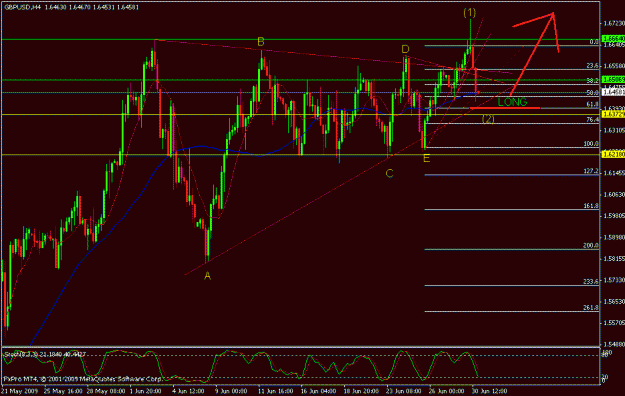Click the 1.54880 price axis value
The image size is (625, 396).
pyautogui.click(x=614, y=344)
